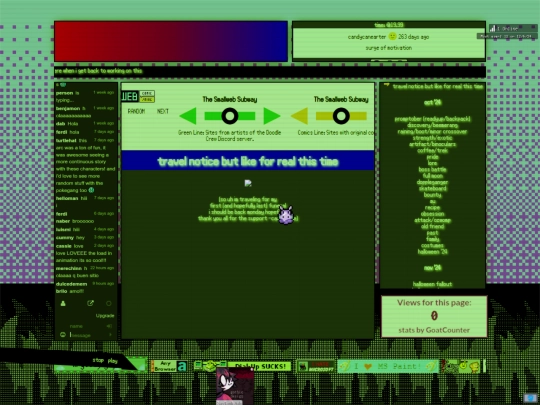Open 'travel notice' entry atop the right sidebar
The height and width of the screenshot is (405, 540).
point(438,86)
